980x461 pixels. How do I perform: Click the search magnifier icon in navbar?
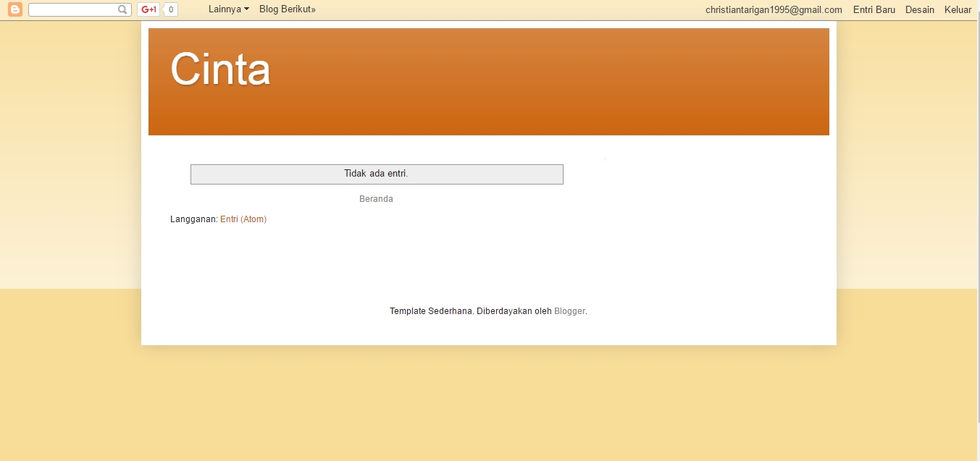pyautogui.click(x=122, y=10)
